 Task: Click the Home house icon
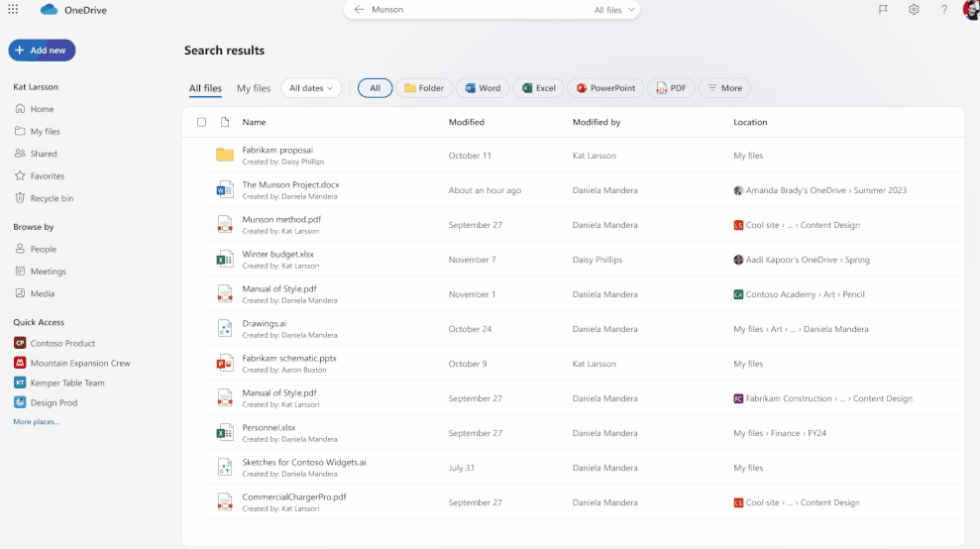click(x=20, y=108)
